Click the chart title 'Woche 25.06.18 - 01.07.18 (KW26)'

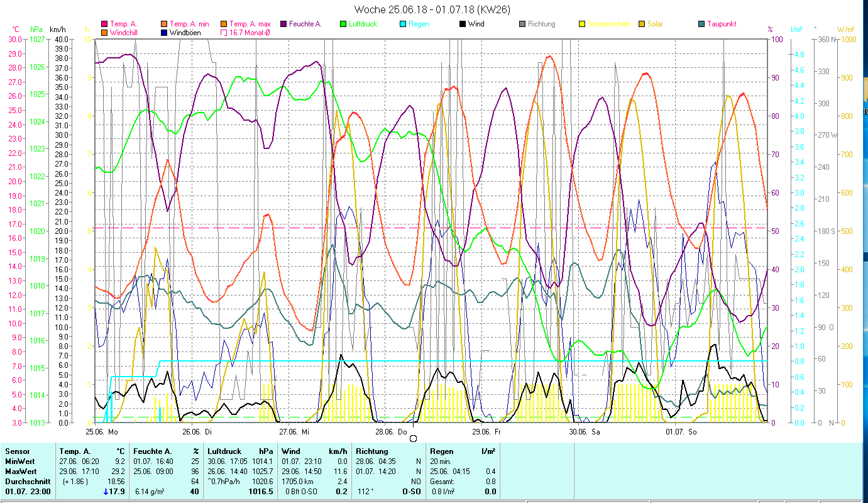[432, 9]
